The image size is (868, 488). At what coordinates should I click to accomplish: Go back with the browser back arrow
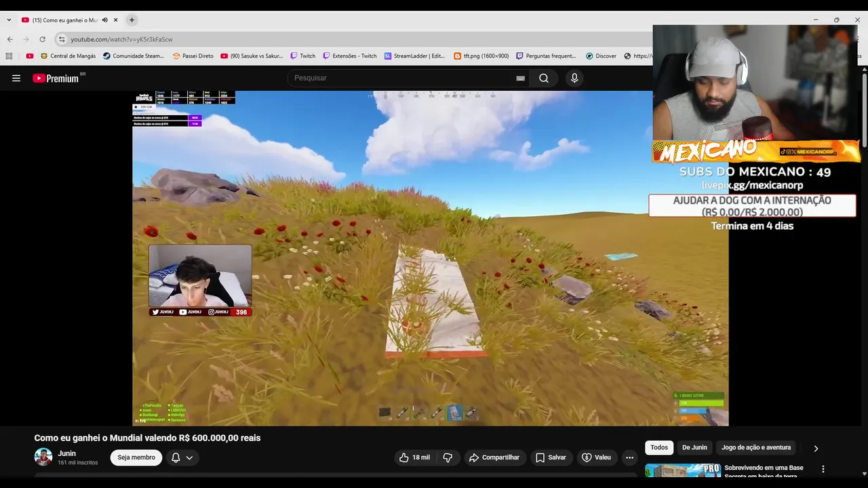(x=9, y=39)
